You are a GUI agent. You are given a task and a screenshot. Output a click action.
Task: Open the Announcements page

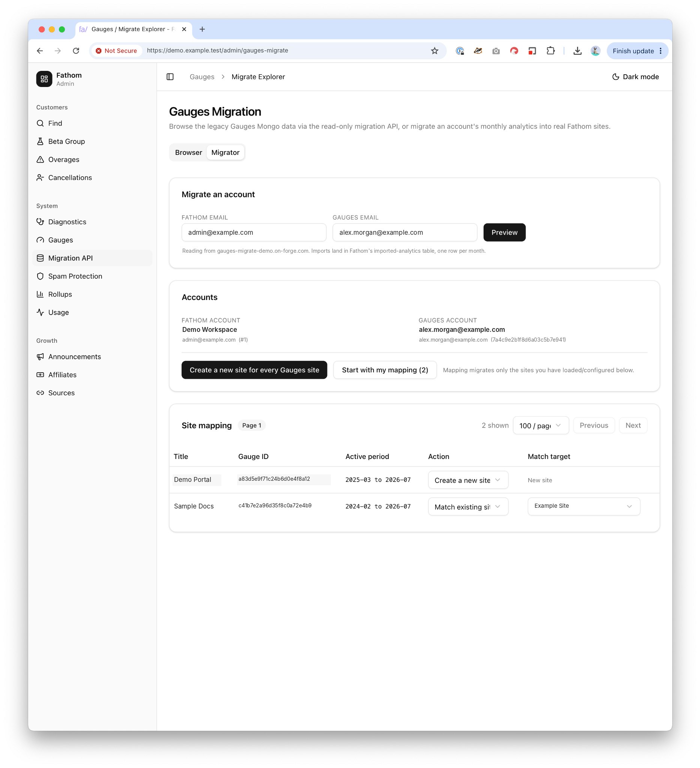(x=93, y=357)
